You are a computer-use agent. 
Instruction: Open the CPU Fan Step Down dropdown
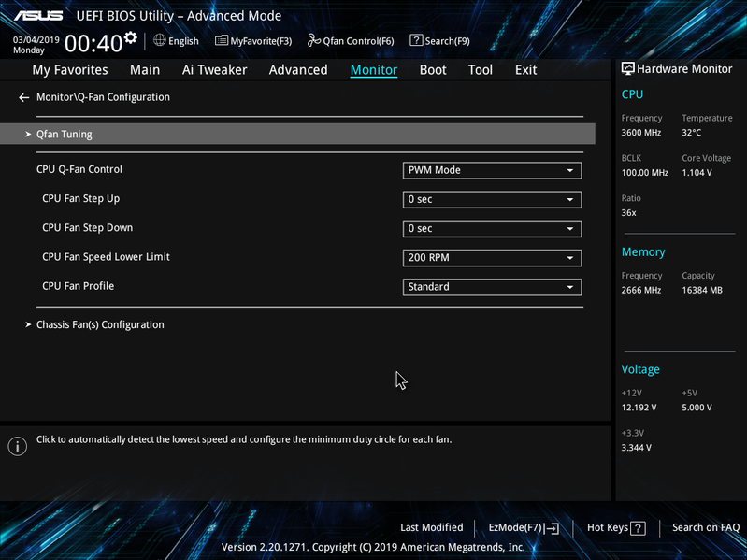(x=492, y=228)
